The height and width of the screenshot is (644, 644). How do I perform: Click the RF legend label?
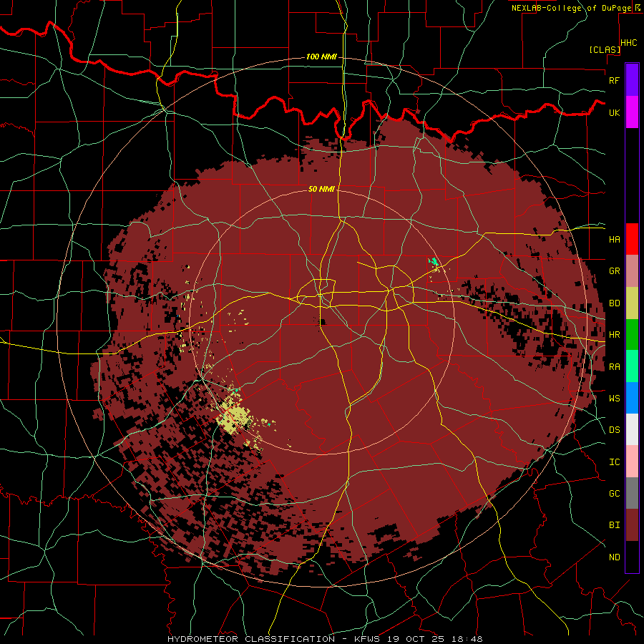tap(614, 80)
